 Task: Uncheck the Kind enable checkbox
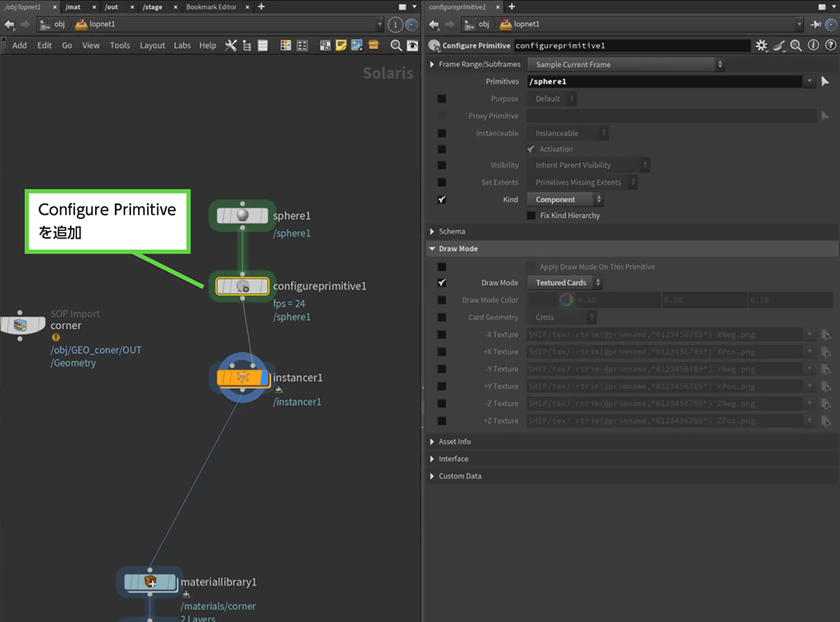442,199
